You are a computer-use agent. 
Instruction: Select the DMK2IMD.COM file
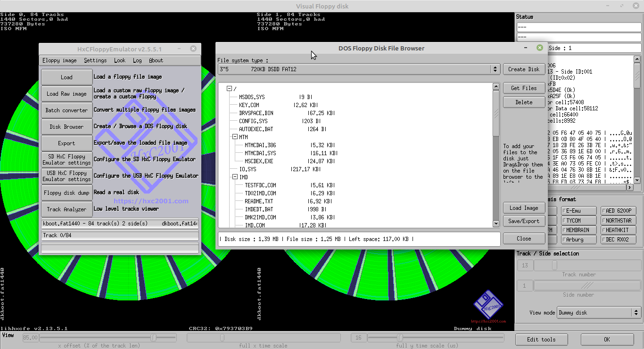click(260, 217)
